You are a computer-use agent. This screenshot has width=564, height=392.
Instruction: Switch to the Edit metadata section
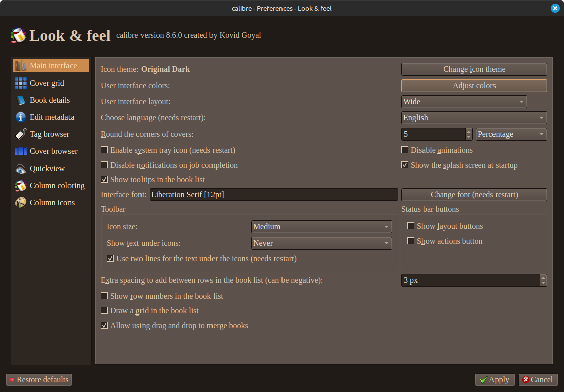point(51,117)
